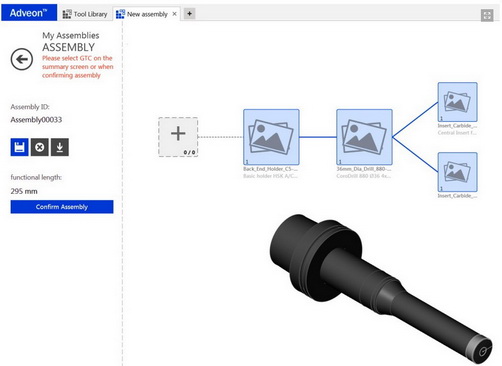Close the New assembly tab
This screenshot has width=502, height=366.
coord(174,14)
